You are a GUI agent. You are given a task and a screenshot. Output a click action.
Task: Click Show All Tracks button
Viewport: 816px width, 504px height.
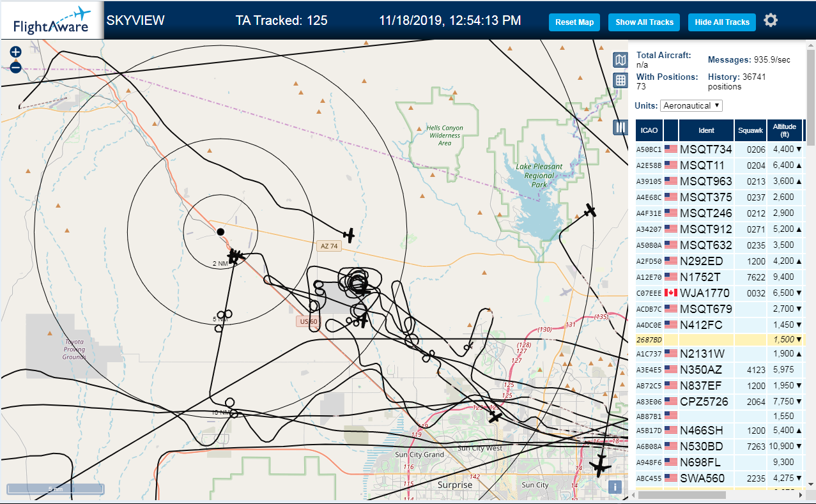(x=644, y=22)
